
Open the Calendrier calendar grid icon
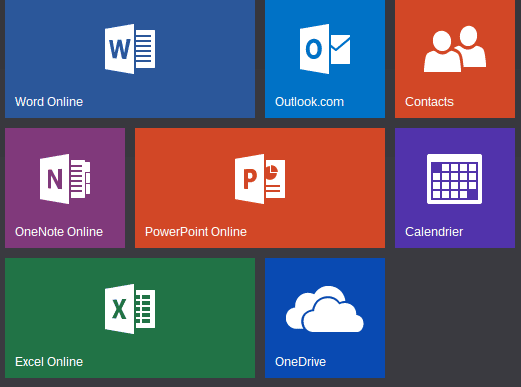(455, 179)
